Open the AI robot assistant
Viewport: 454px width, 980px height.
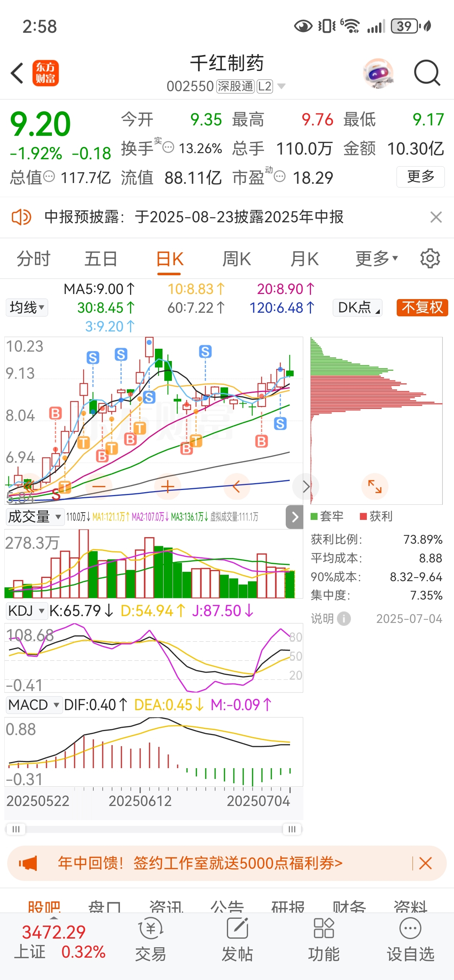378,73
